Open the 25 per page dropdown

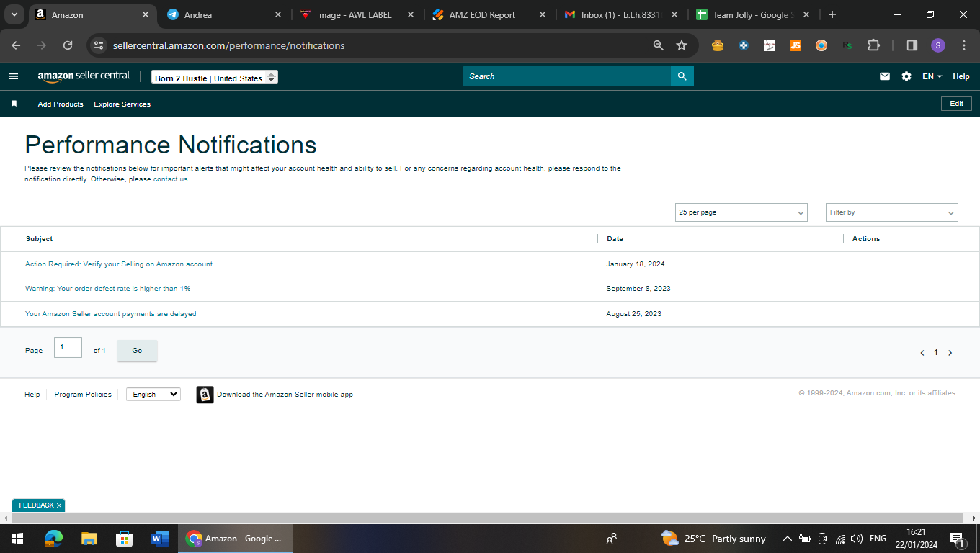(x=741, y=212)
